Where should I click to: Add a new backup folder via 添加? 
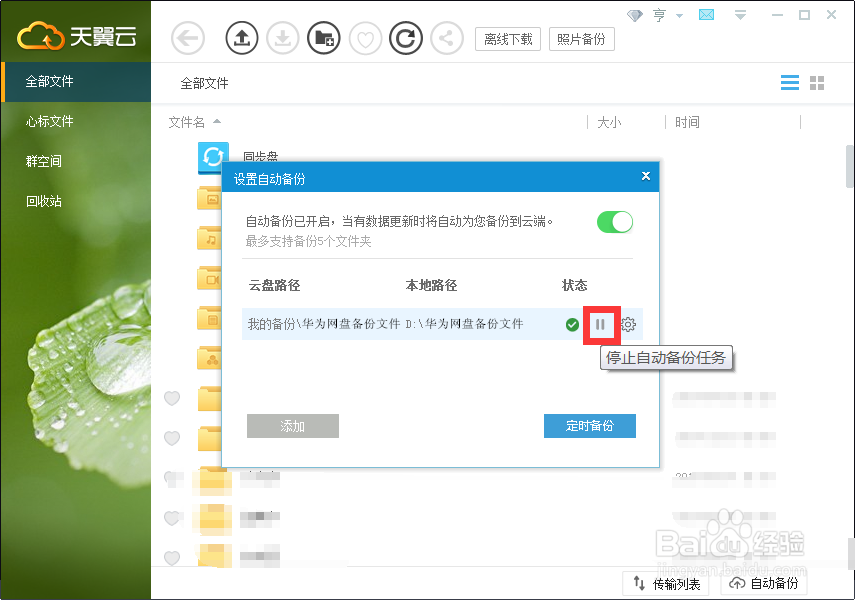292,425
